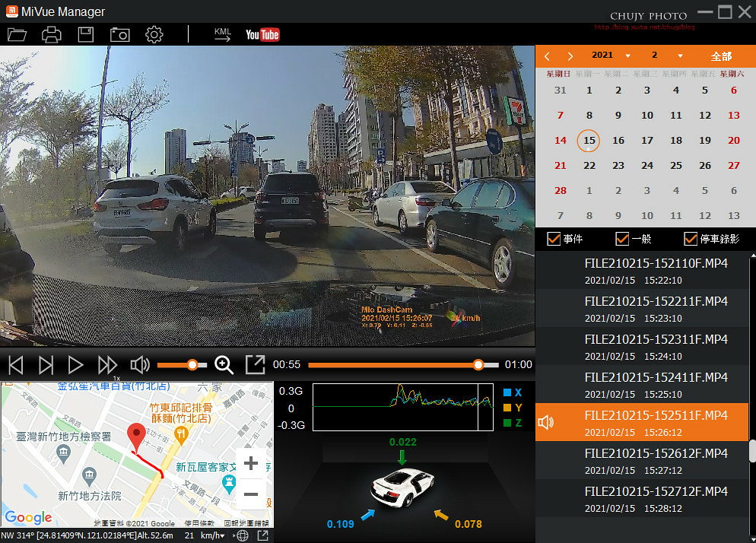
Task: Toggle the 一般 checkbox
Action: (622, 239)
